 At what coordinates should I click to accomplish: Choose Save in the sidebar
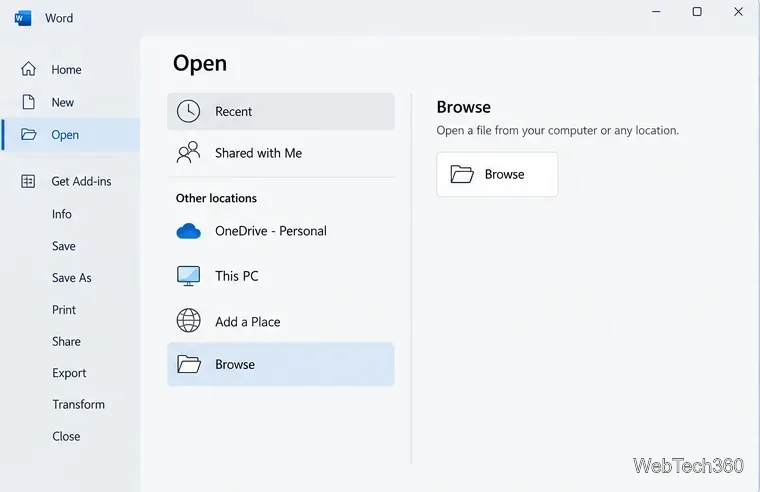(x=63, y=246)
